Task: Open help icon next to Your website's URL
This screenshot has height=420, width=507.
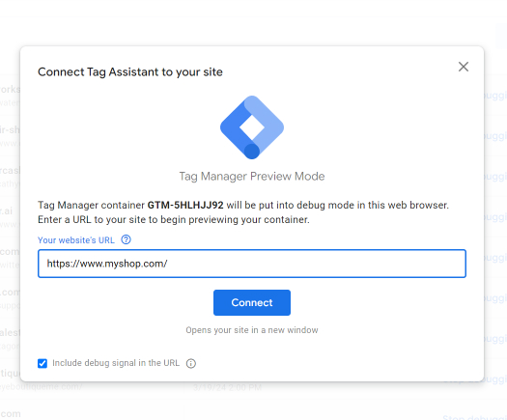Action: click(x=126, y=239)
